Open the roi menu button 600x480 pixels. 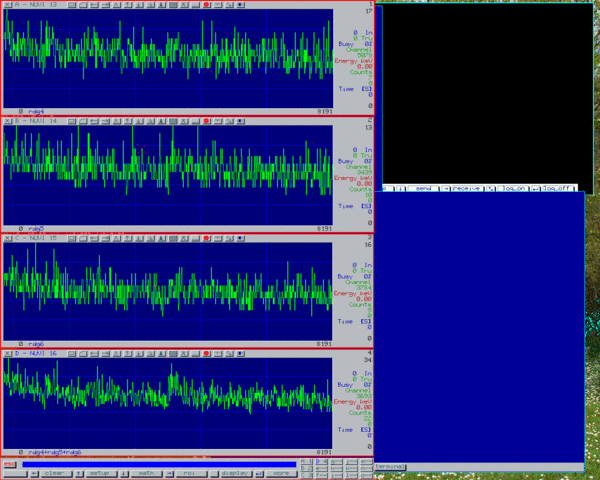point(190,473)
